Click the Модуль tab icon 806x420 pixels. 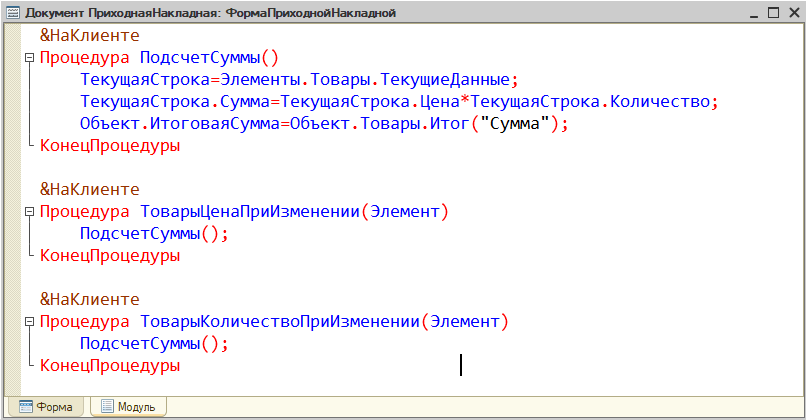click(x=107, y=406)
